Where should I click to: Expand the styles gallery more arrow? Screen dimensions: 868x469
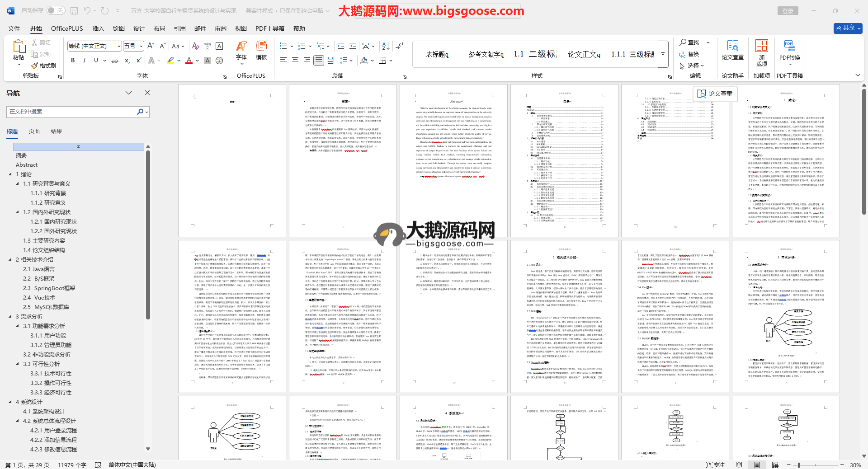(x=663, y=54)
